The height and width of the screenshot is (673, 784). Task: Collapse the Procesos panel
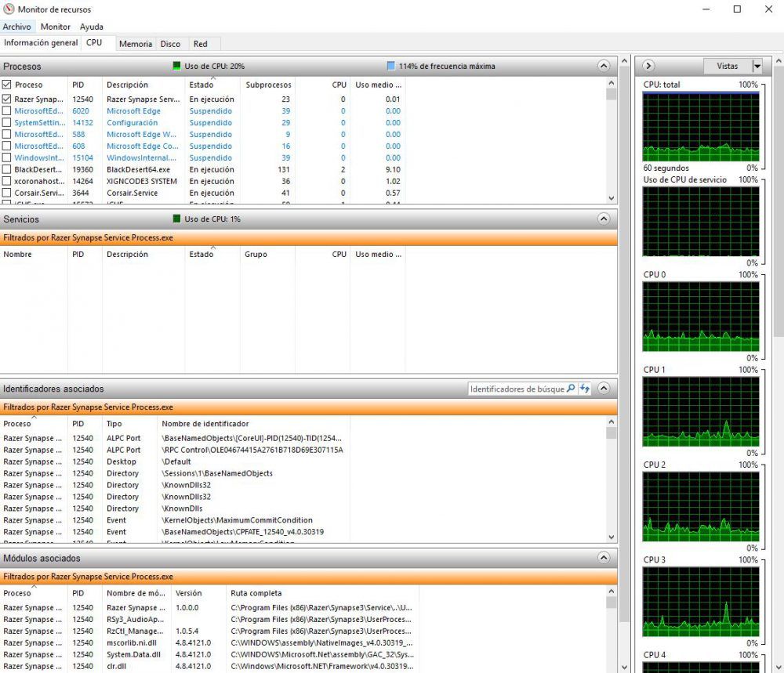(x=604, y=66)
